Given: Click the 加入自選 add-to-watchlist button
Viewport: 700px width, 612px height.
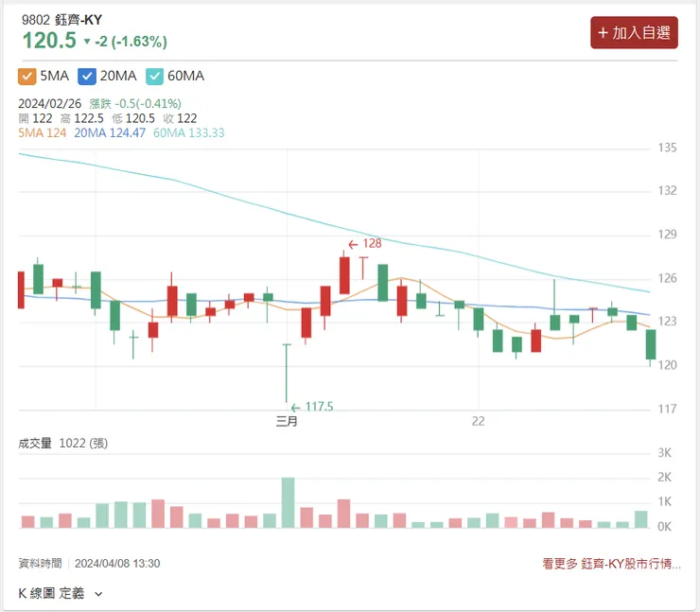Looking at the screenshot, I should point(634,32).
